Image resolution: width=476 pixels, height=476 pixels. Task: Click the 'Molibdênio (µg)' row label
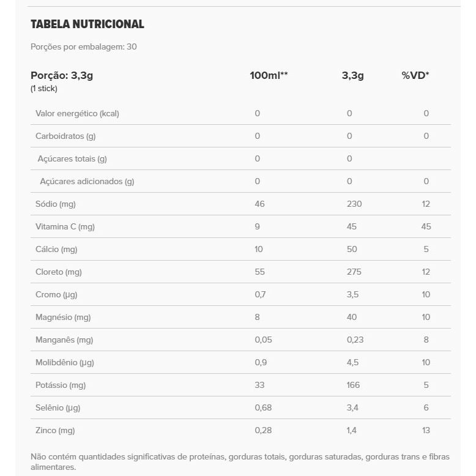[65, 363]
